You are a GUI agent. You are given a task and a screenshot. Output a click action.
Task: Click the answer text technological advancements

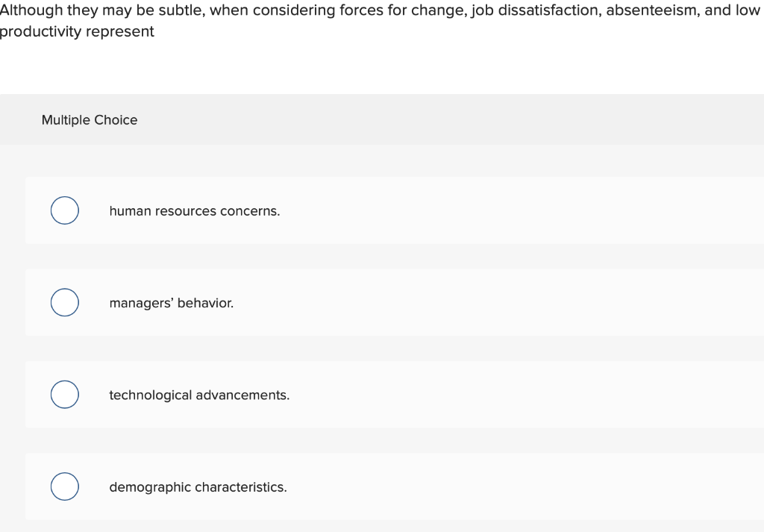[199, 395]
